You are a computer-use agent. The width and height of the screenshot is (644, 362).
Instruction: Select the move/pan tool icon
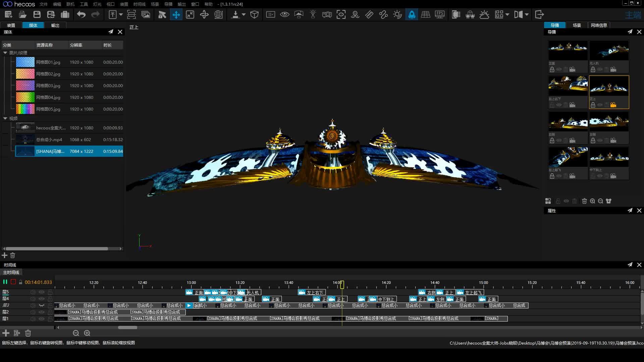tap(176, 14)
